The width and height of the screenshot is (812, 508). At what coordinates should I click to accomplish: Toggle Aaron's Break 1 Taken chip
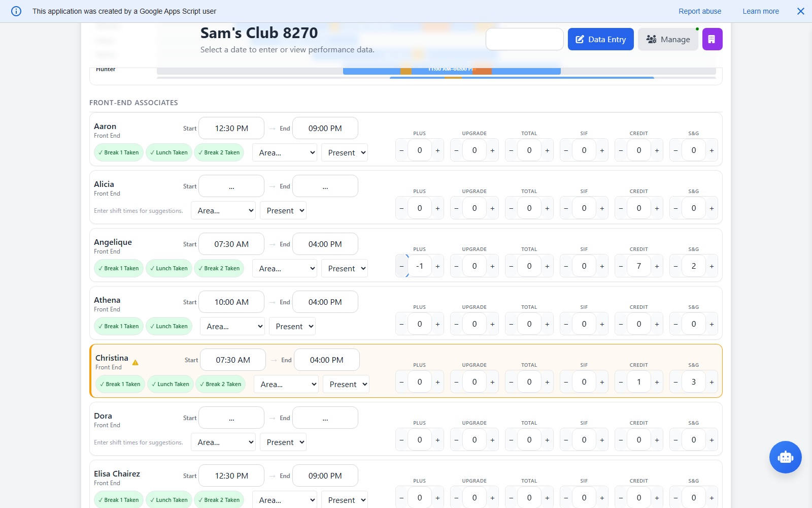point(119,152)
